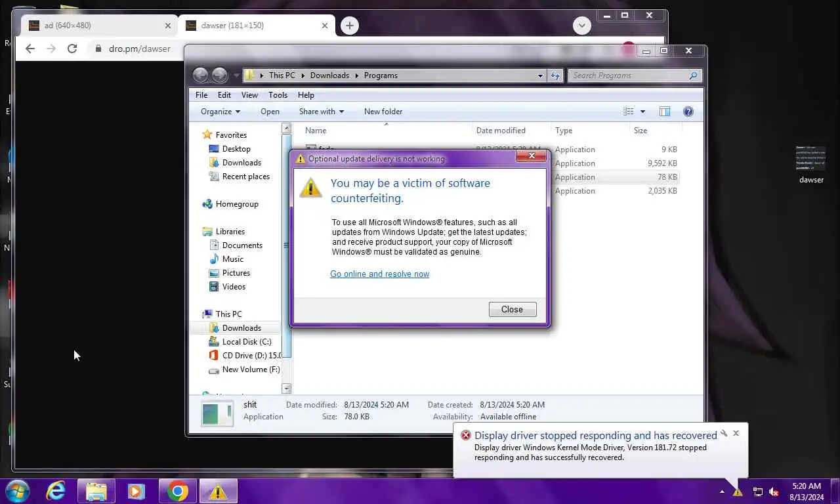Image resolution: width=840 pixels, height=504 pixels.
Task: Click the New folder button
Action: click(383, 112)
